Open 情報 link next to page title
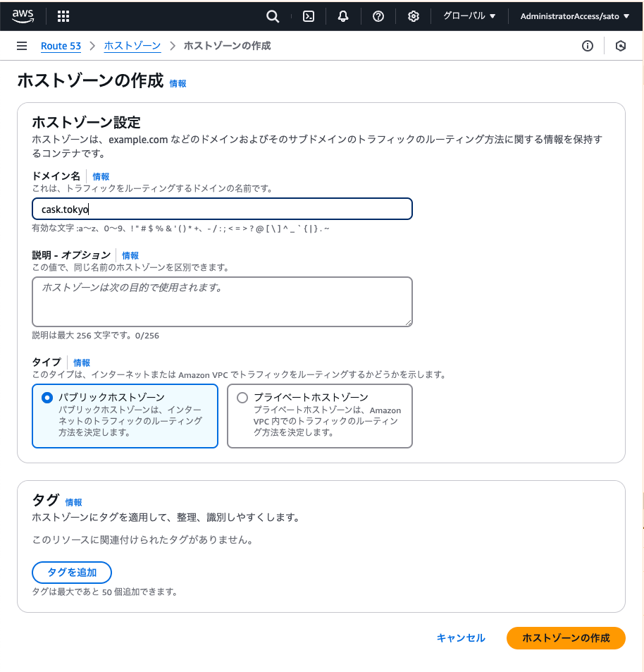The width and height of the screenshot is (644, 672). [x=178, y=84]
